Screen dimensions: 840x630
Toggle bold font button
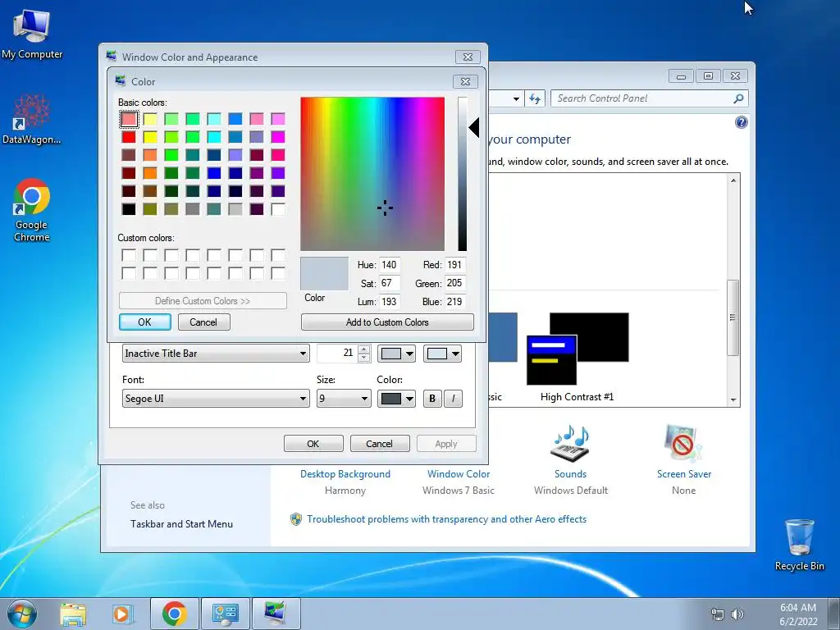[x=432, y=399]
